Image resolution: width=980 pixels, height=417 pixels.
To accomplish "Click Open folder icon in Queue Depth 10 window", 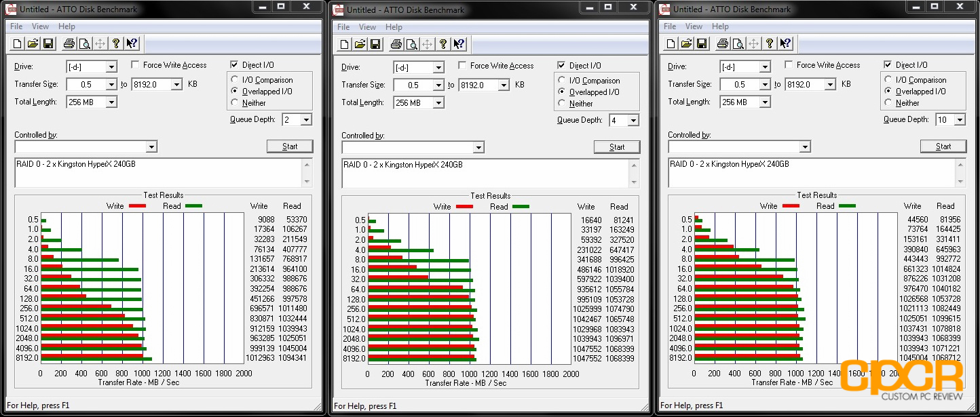I will pyautogui.click(x=686, y=44).
